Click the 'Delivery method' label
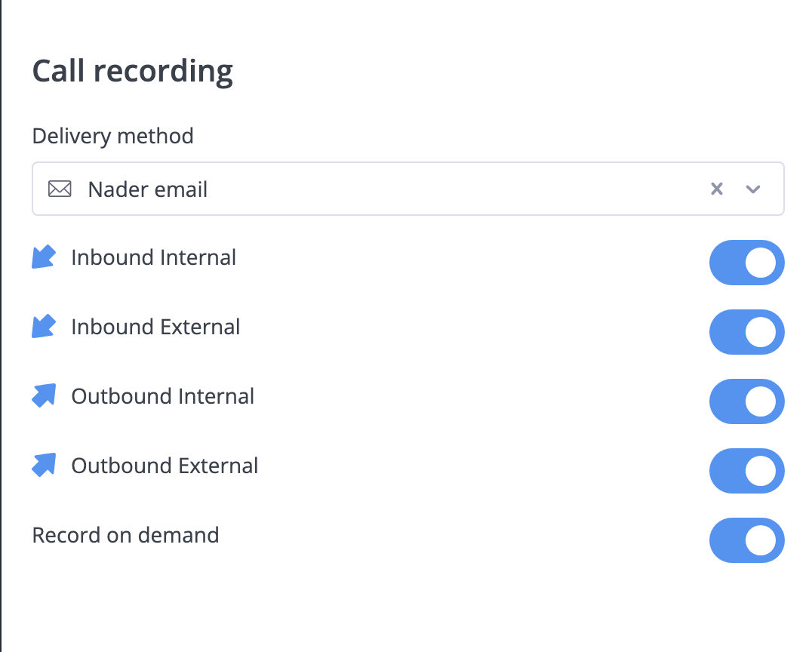812x652 pixels. [x=113, y=136]
